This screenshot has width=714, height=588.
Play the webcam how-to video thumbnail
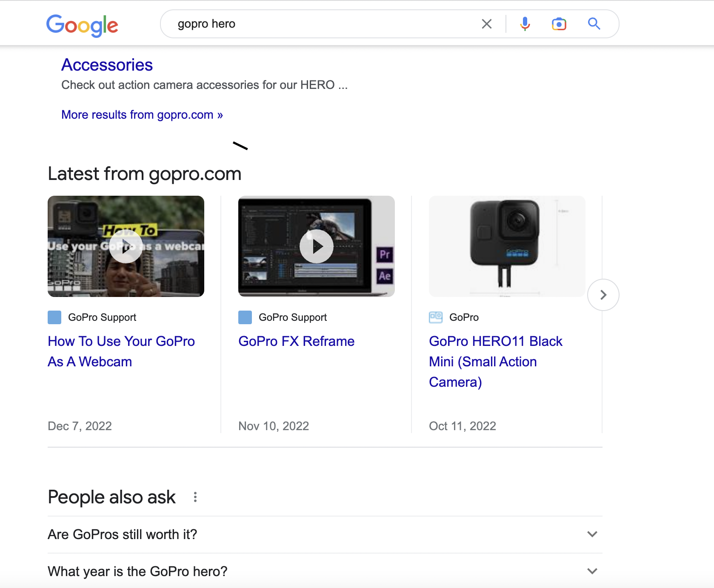click(x=126, y=246)
